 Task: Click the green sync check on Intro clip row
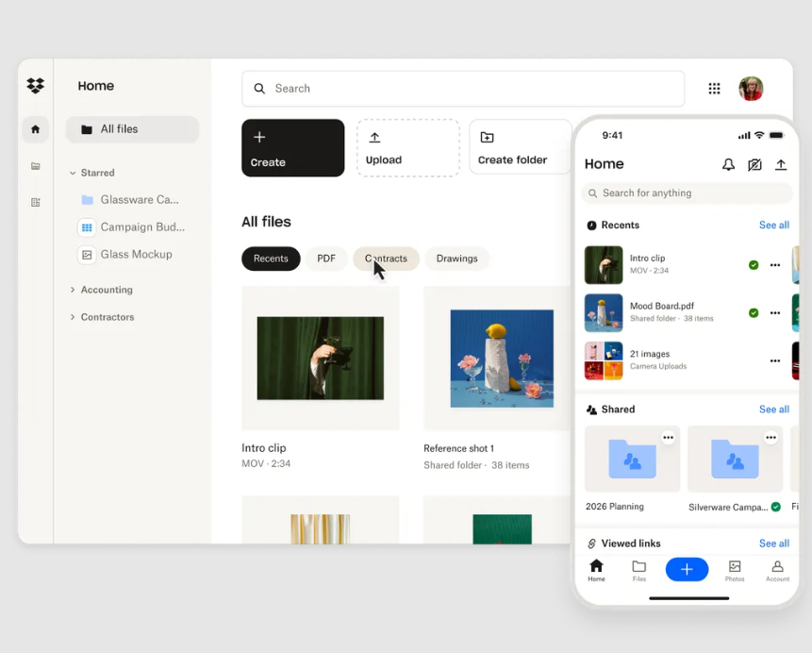[x=754, y=265]
